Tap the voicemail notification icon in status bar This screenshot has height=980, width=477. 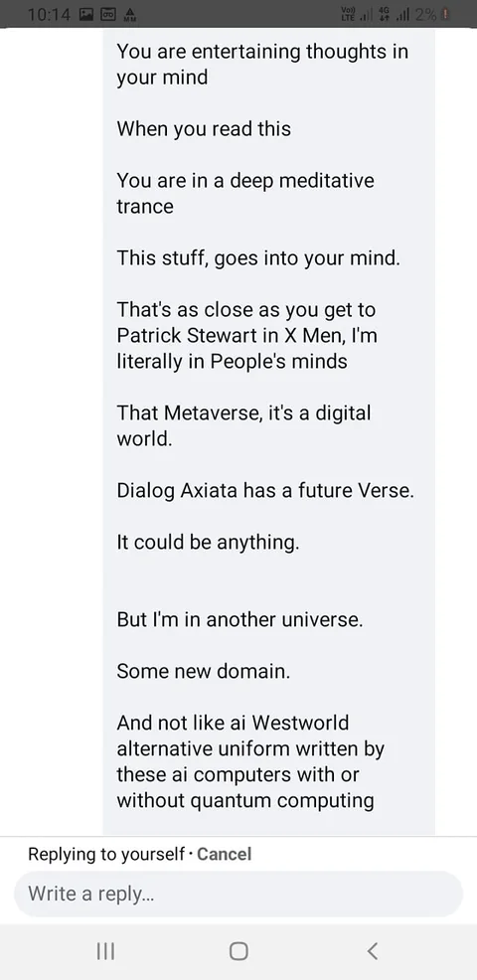pos(108,14)
